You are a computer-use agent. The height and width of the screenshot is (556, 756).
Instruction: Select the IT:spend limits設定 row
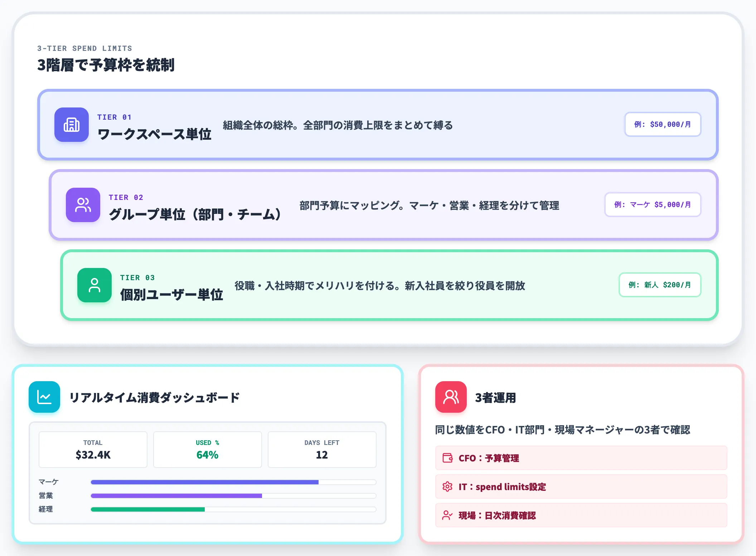point(581,486)
